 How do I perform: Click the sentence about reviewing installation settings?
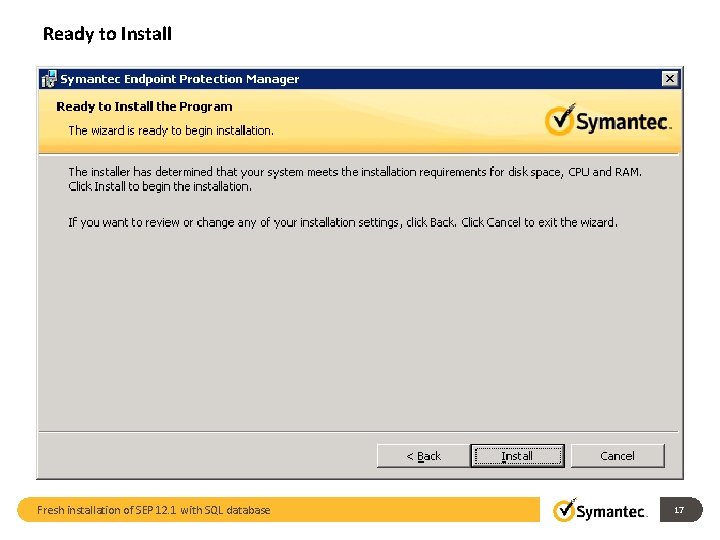(343, 223)
